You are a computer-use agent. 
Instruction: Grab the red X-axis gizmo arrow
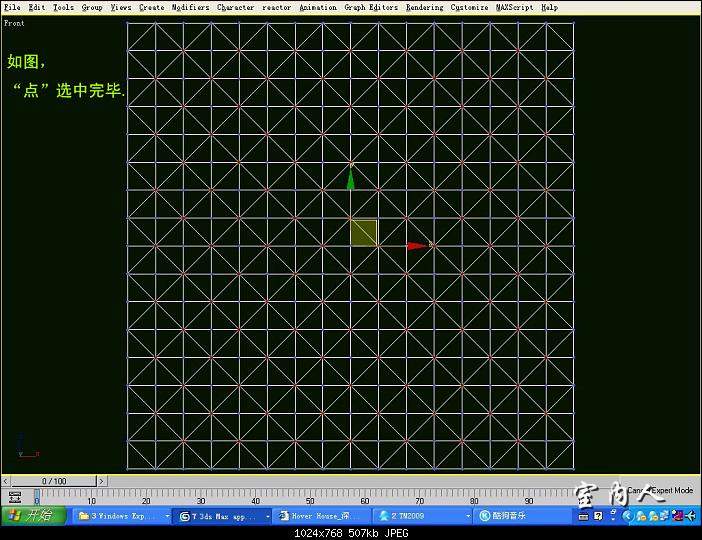(x=419, y=245)
